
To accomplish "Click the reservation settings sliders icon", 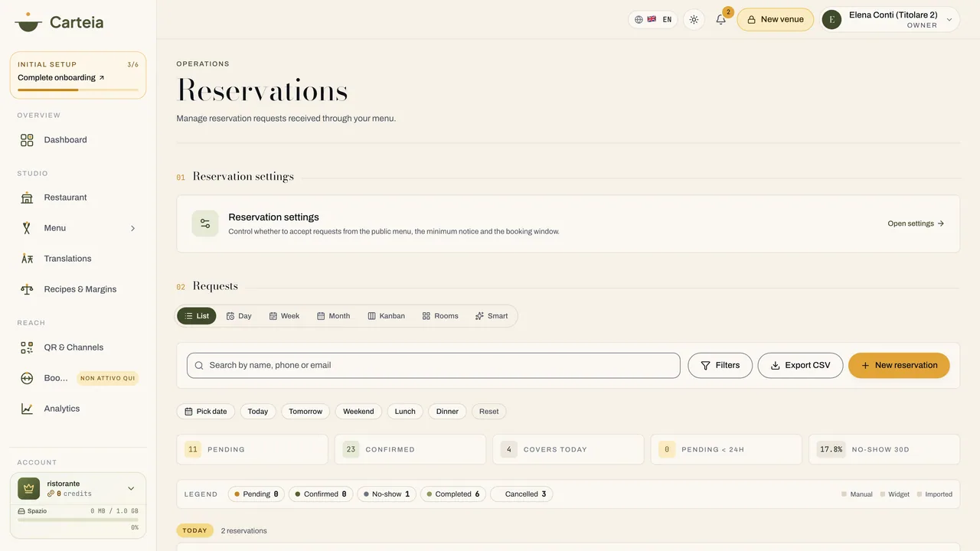I will (205, 223).
